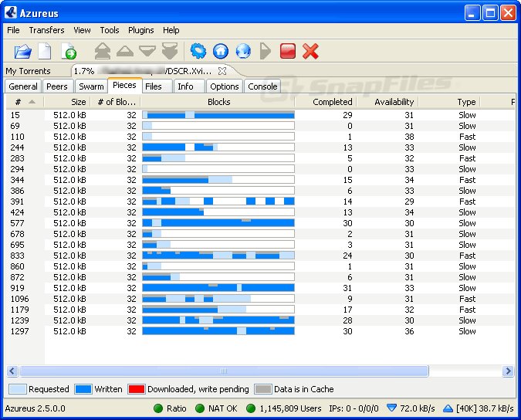Sort by the # column header
The height and width of the screenshot is (420, 521).
[25, 102]
